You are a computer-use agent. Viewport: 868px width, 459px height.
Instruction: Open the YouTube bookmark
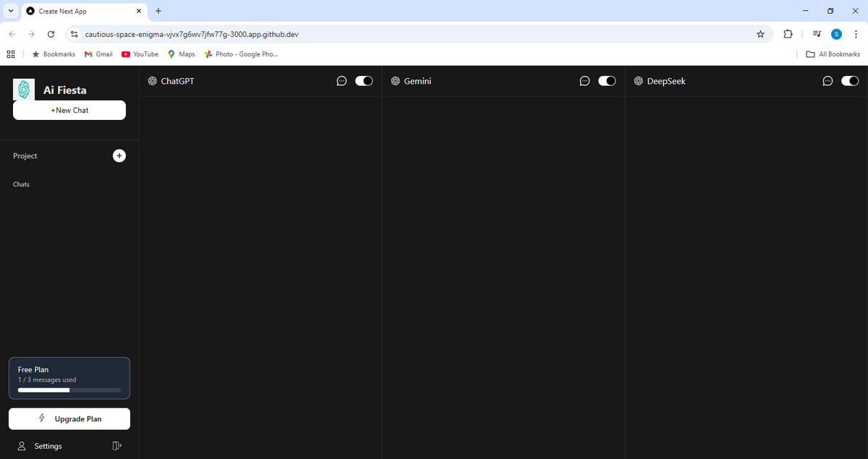140,54
